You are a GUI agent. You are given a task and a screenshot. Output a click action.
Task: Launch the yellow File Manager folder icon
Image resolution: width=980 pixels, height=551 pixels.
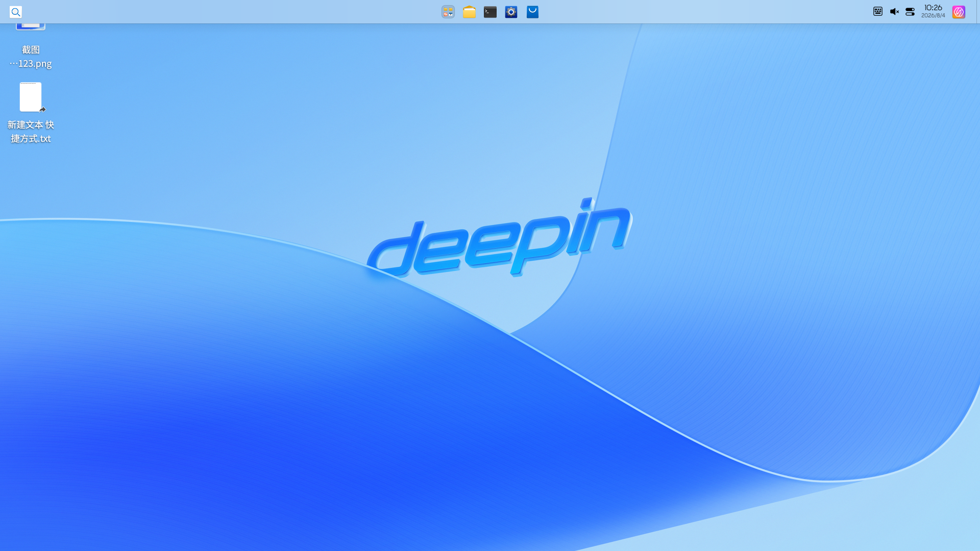coord(469,12)
